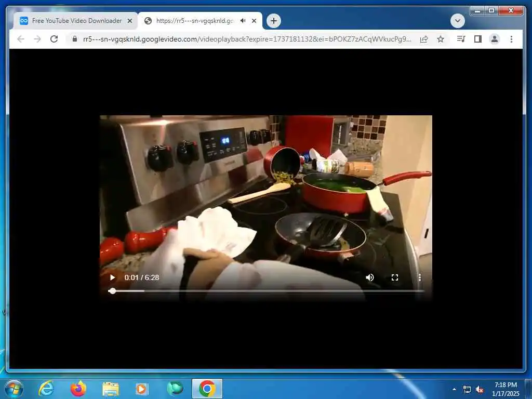Screen dimensions: 532x399
Task: Show hidden system tray icons
Action: (454, 390)
